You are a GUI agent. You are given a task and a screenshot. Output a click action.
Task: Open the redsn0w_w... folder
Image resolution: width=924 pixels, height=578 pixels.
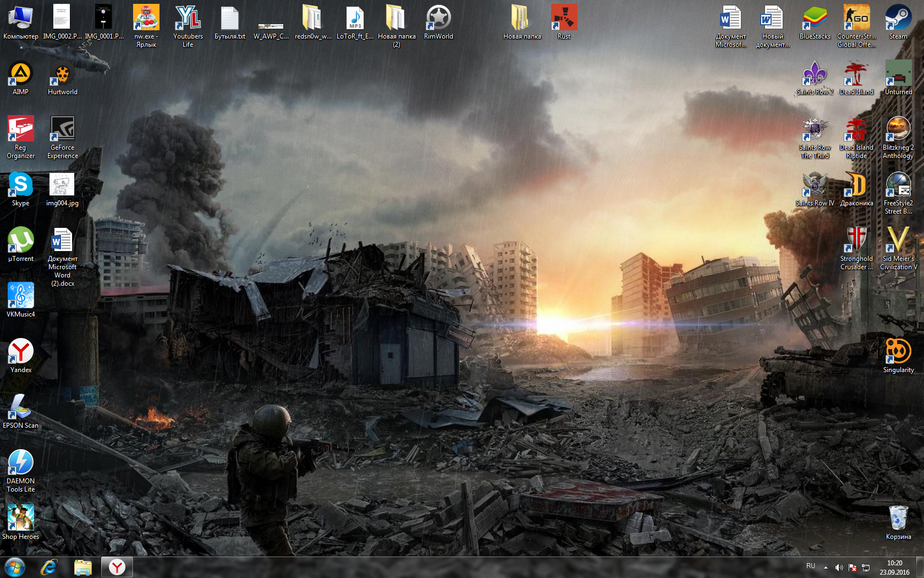tap(313, 23)
